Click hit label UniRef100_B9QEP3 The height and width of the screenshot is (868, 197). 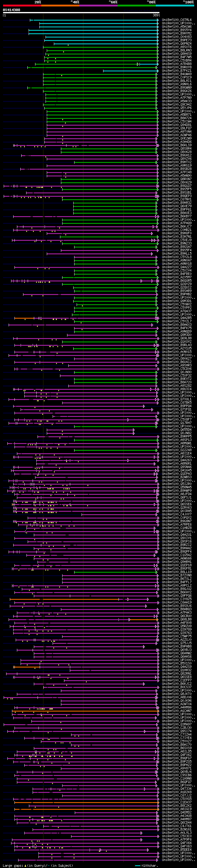point(176,196)
